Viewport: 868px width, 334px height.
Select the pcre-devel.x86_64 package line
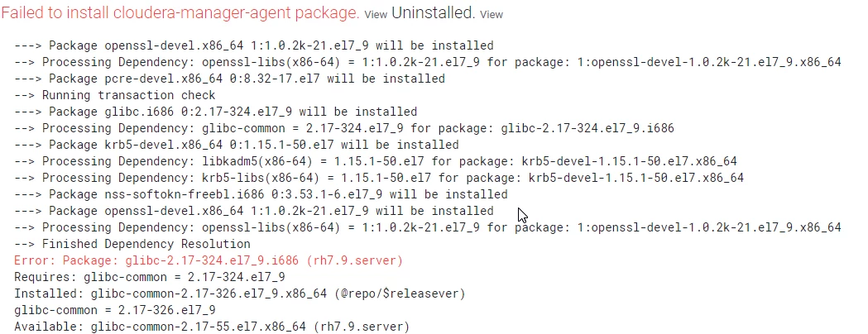click(x=230, y=79)
